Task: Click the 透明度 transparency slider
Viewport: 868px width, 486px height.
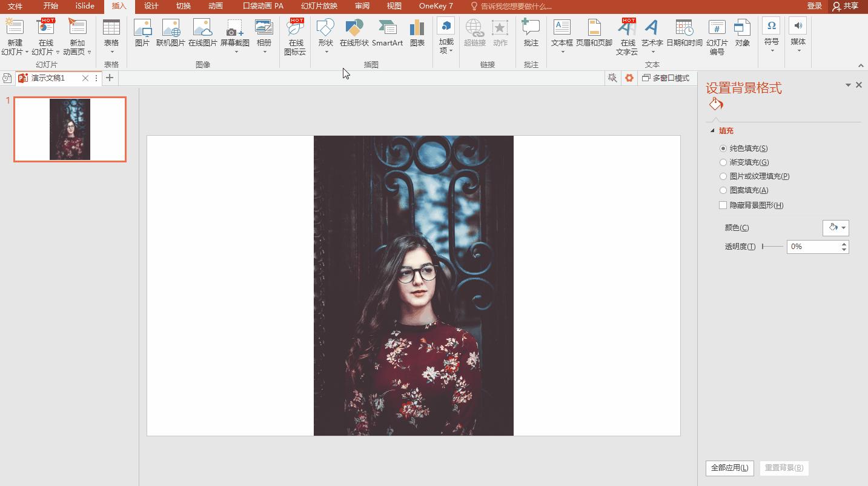Action: 772,247
